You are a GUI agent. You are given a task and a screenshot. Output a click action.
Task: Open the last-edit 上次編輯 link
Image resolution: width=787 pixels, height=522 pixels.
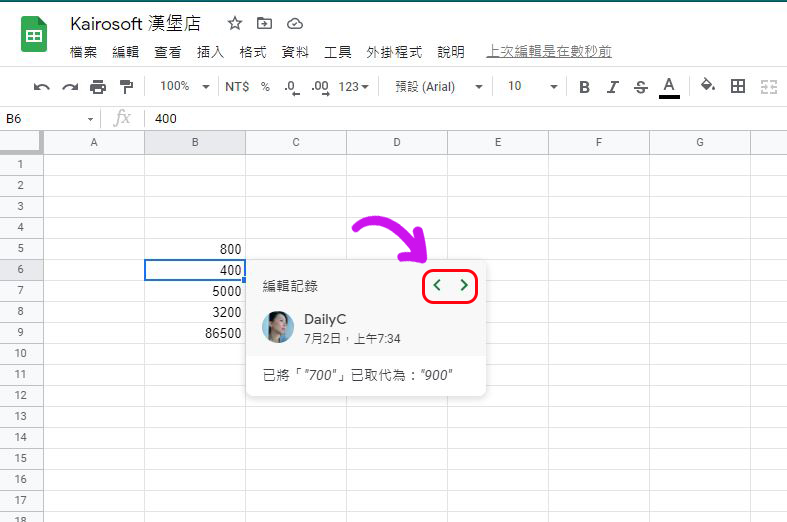tap(548, 52)
